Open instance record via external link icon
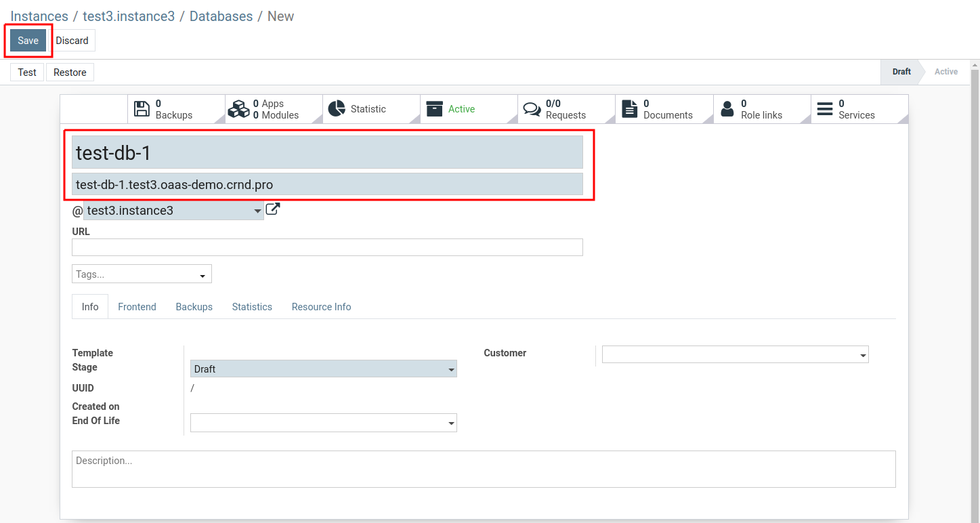980x523 pixels. 273,209
